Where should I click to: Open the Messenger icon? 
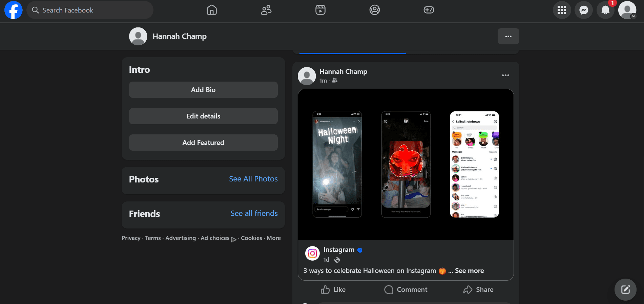coord(584,10)
